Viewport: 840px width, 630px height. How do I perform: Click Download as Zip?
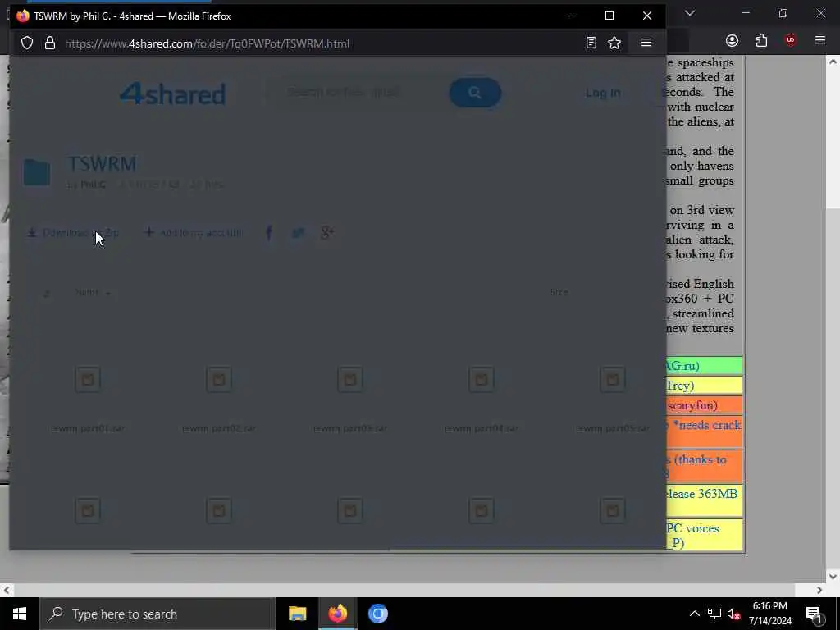tap(73, 232)
